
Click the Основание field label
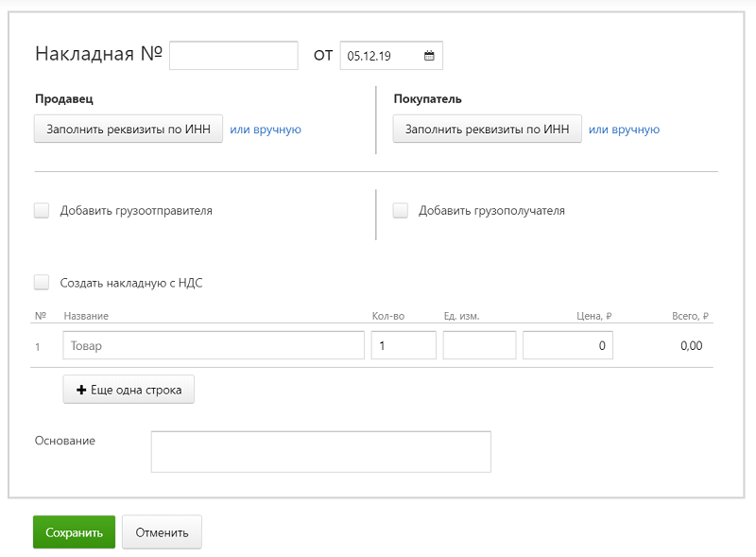(x=65, y=441)
